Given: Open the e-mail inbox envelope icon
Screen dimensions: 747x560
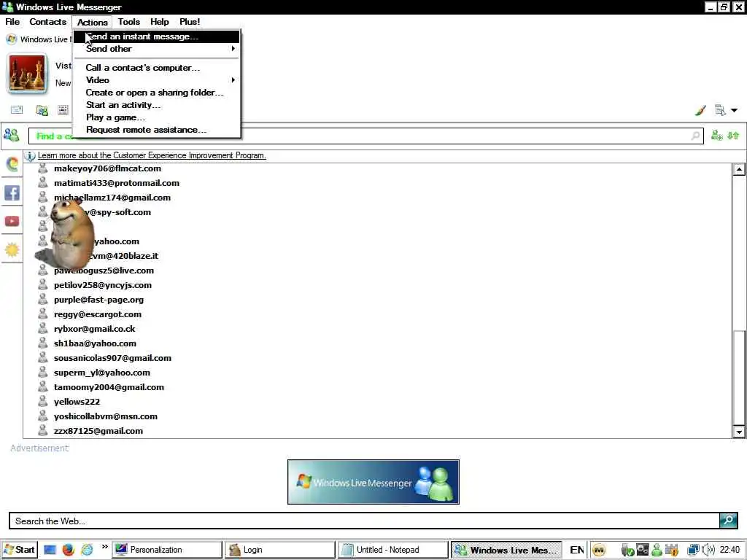Looking at the screenshot, I should [17, 110].
